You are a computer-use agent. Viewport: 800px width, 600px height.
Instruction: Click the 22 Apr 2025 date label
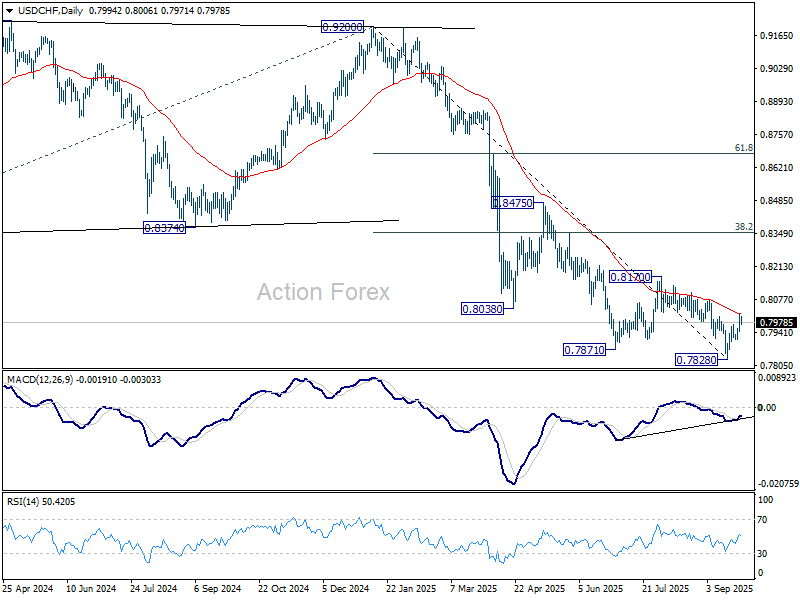[x=540, y=588]
